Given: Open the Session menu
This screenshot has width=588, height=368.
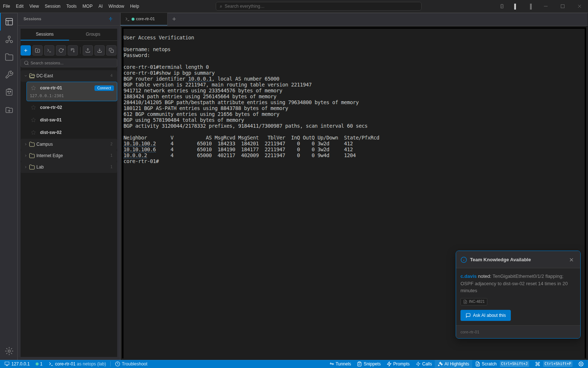Looking at the screenshot, I should click(53, 6).
